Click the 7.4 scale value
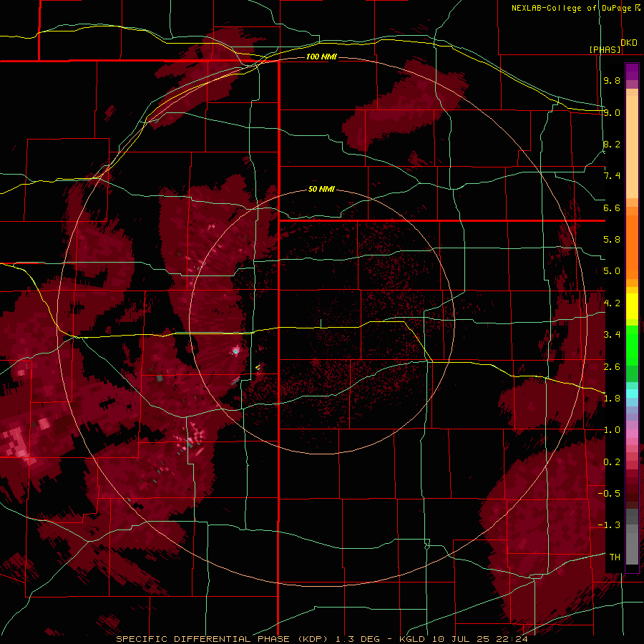The height and width of the screenshot is (644, 644). (612, 176)
